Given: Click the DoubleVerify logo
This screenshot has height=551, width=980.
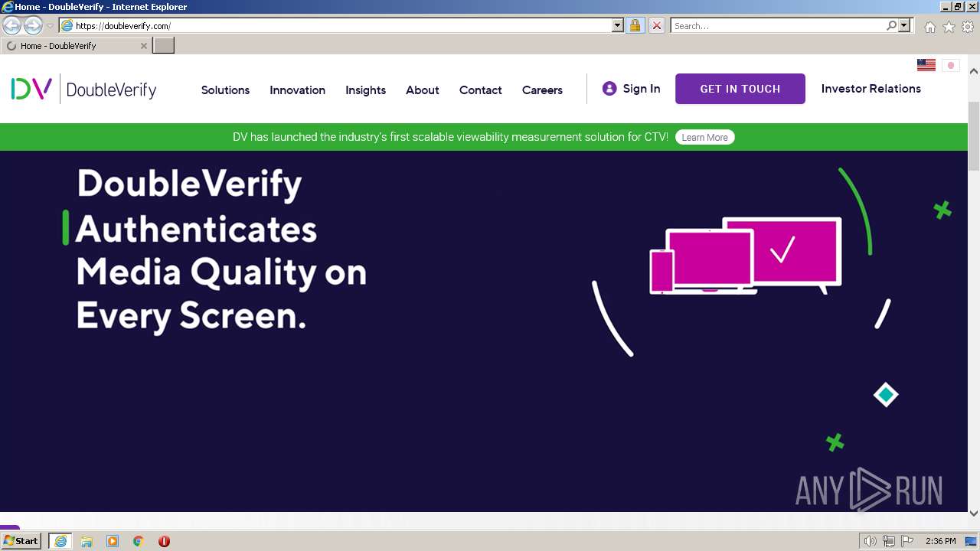Looking at the screenshot, I should click(x=83, y=90).
